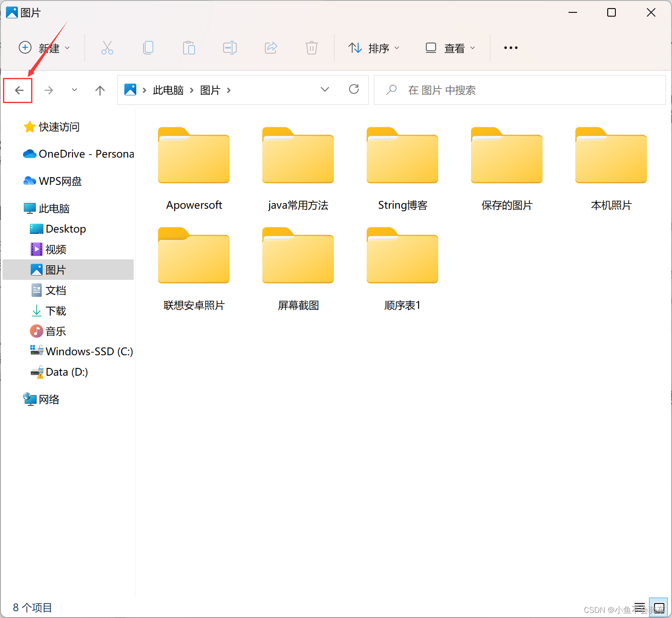Select 图片 in navigation pane

tap(68, 270)
